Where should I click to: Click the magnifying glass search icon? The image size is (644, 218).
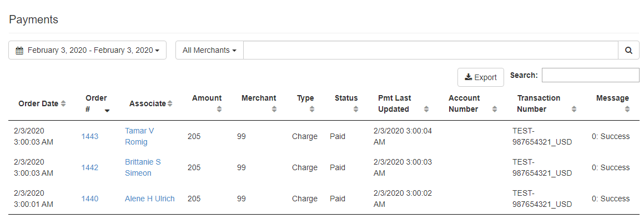point(628,50)
